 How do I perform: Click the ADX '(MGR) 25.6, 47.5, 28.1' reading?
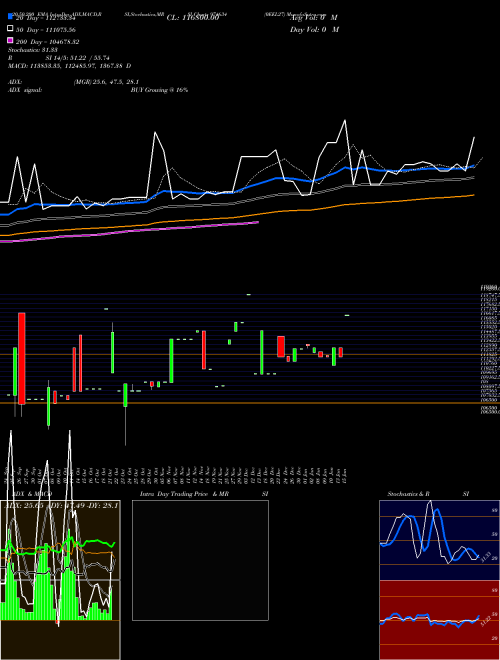pyautogui.click(x=106, y=82)
